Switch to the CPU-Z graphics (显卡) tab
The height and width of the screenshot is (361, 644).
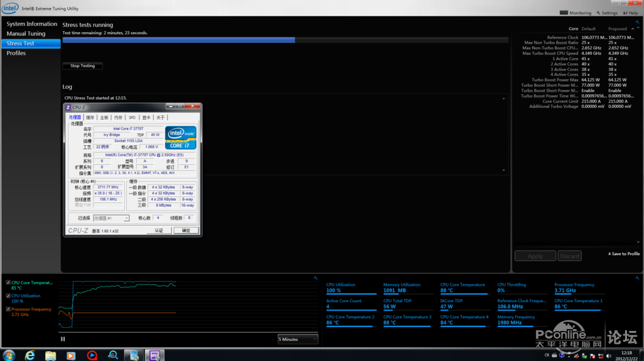(146, 118)
